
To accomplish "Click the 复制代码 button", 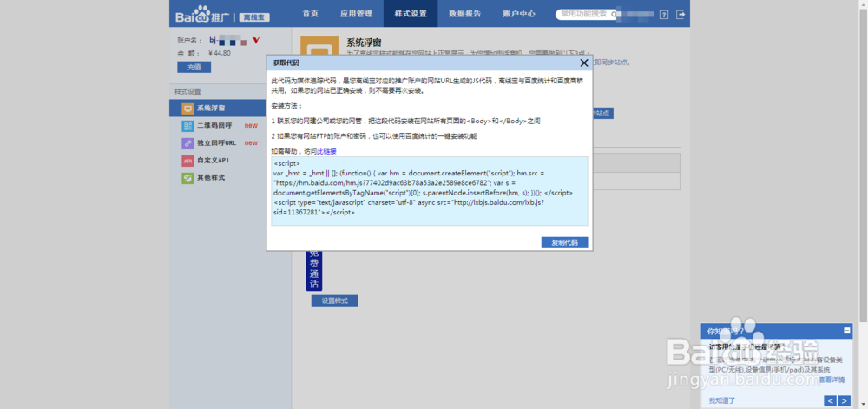I will [565, 242].
